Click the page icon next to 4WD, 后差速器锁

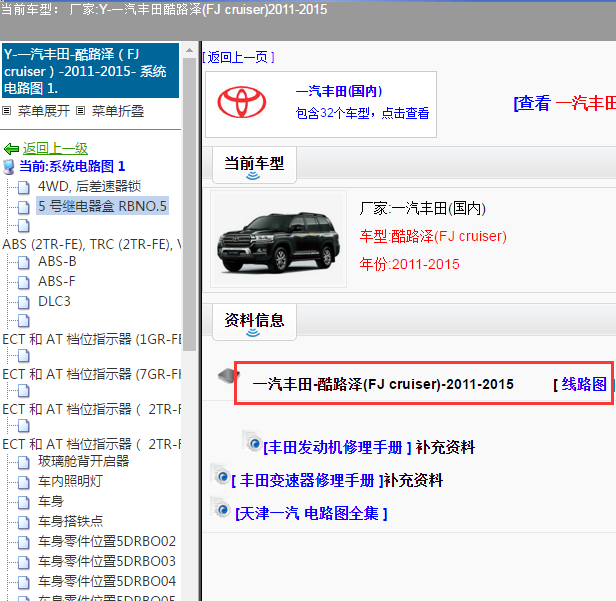[x=24, y=187]
